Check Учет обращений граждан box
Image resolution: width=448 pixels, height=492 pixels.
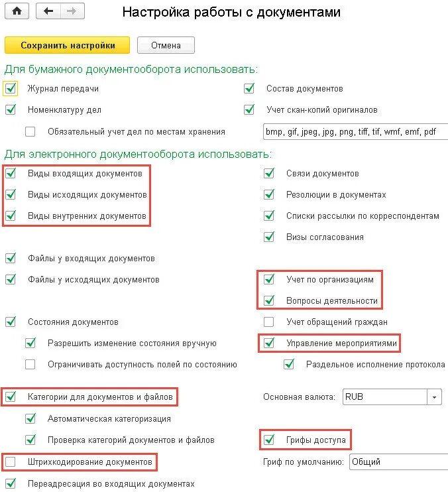pyautogui.click(x=269, y=322)
